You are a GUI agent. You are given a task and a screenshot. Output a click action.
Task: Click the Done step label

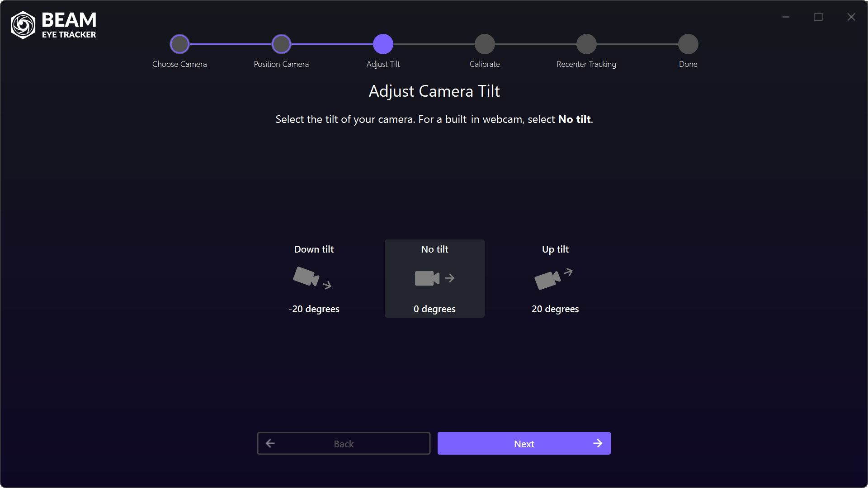(x=688, y=64)
